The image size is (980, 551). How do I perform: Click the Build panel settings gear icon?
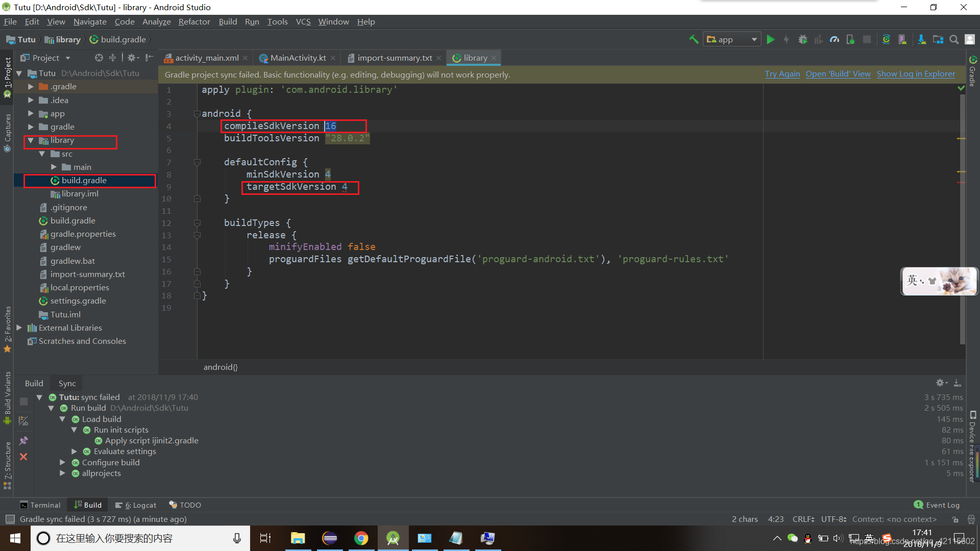942,383
